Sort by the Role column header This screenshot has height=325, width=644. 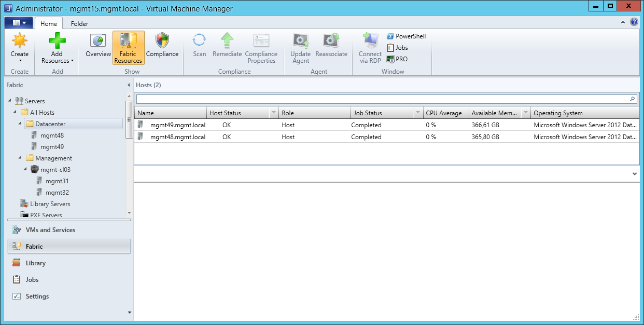click(314, 113)
